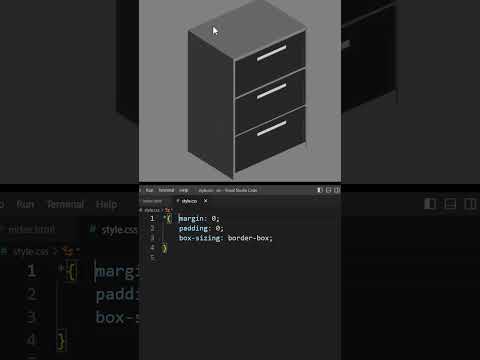The width and height of the screenshot is (480, 360).
Task: Close the style.css tab with the X
Action: (206, 201)
